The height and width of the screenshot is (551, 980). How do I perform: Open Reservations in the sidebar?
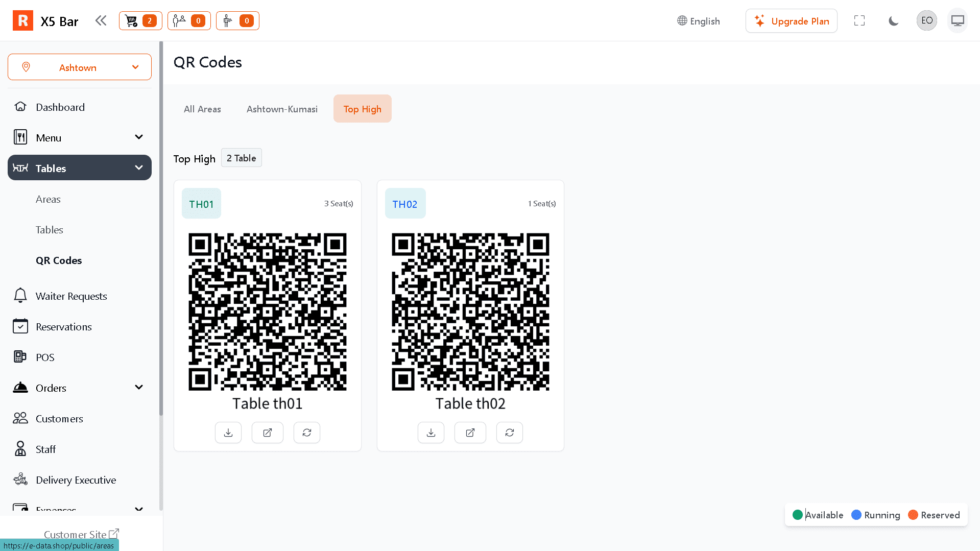[63, 327]
